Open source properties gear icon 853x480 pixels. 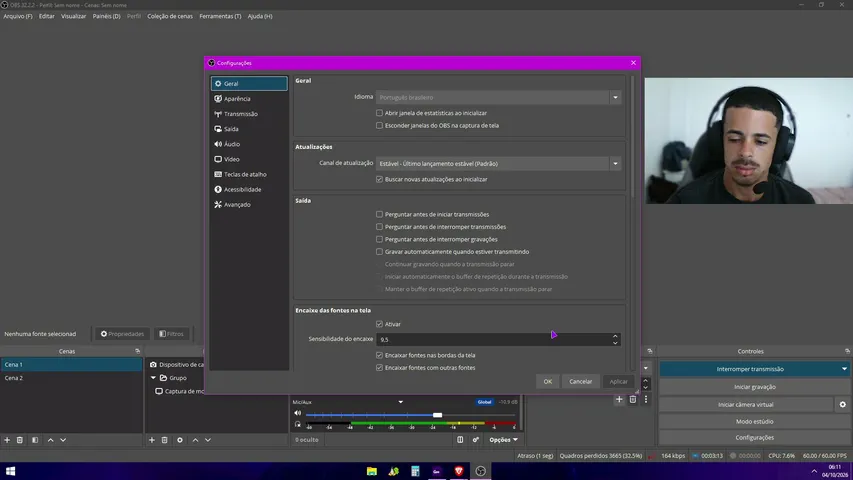[x=180, y=440]
